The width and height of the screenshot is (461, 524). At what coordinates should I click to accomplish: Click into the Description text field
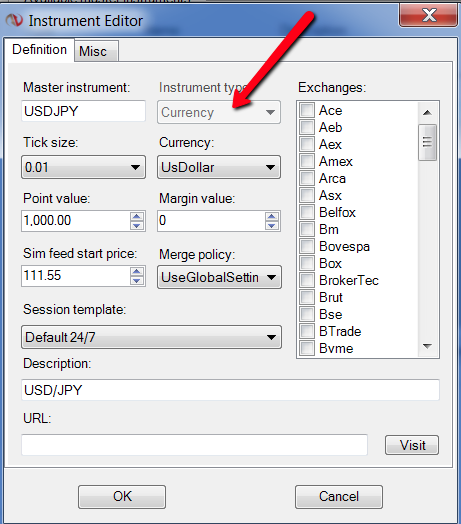(230, 390)
